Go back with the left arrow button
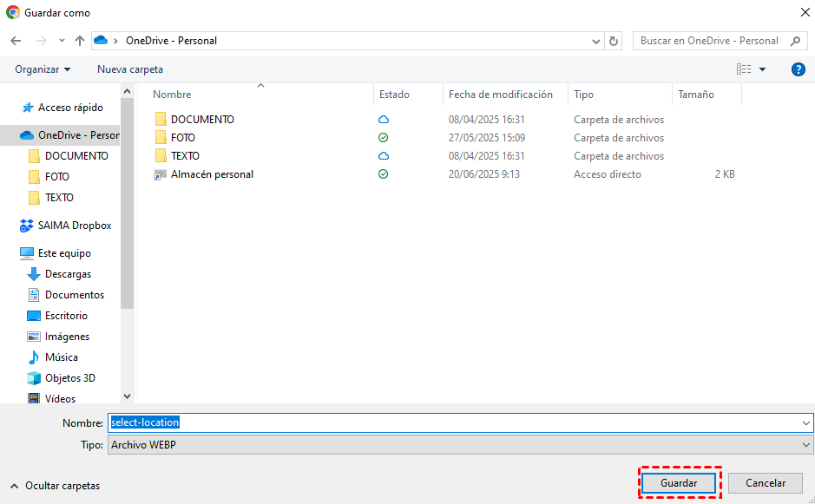Viewport: 815px width, 504px height. (16, 41)
